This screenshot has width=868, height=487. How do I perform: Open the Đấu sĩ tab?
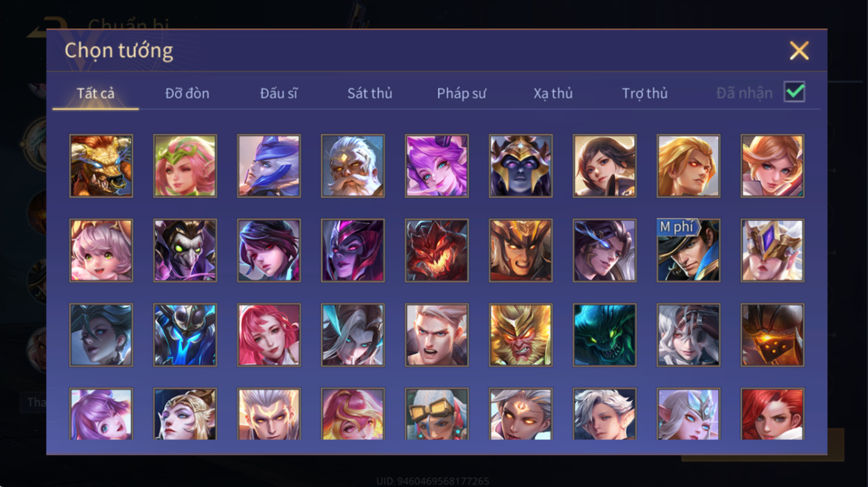[279, 93]
